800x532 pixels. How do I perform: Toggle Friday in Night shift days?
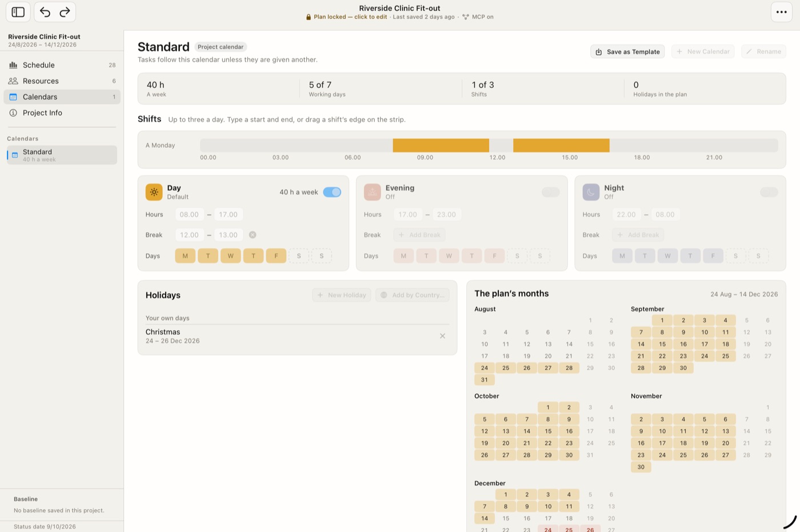click(x=713, y=256)
